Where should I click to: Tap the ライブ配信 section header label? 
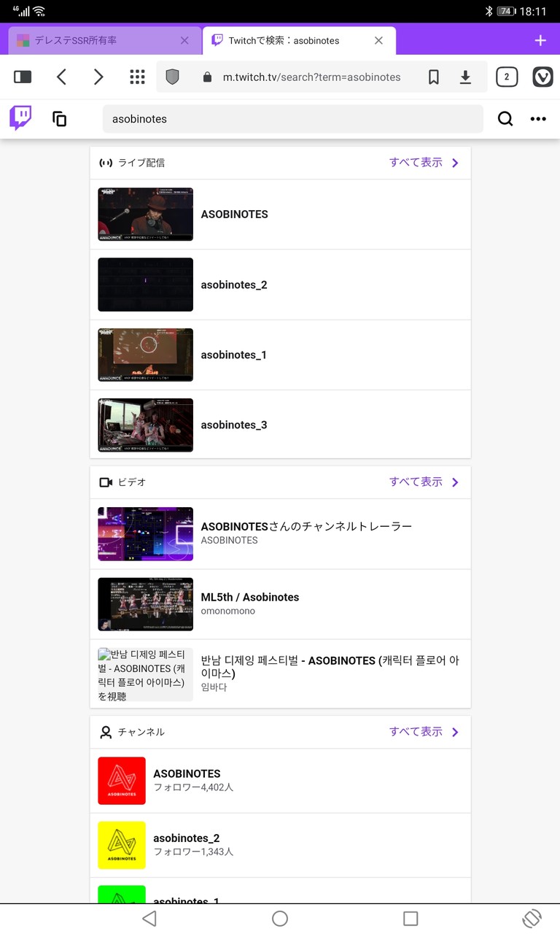coord(141,163)
